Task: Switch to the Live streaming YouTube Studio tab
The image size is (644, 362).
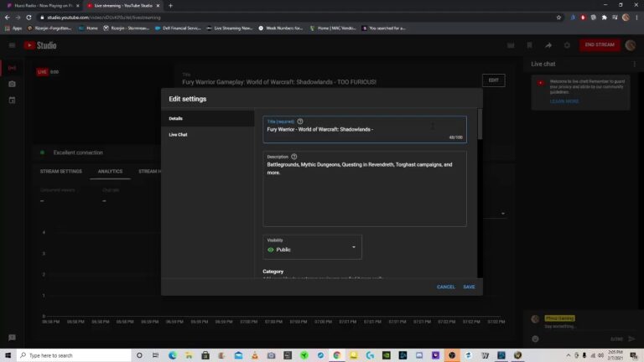Action: click(x=123, y=6)
